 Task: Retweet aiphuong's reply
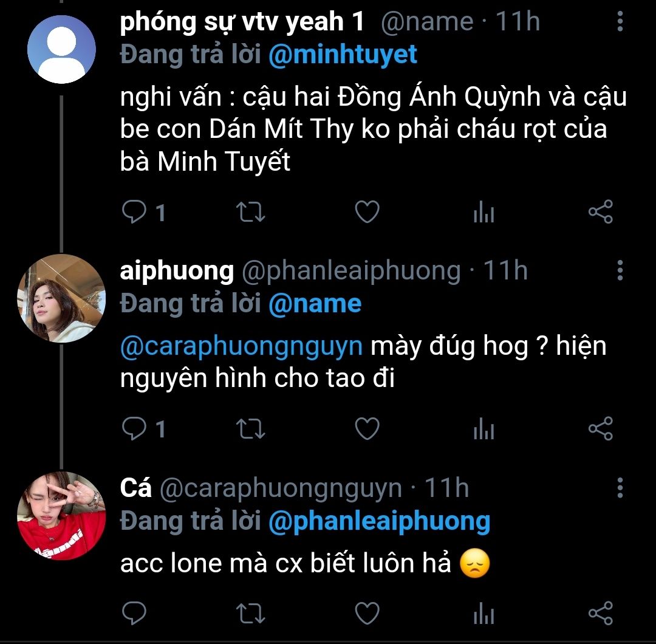coord(250,430)
